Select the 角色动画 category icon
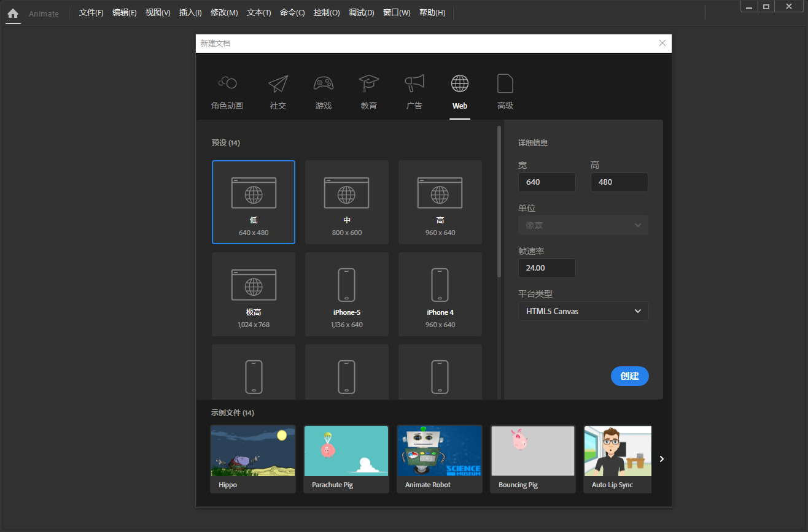This screenshot has width=808, height=532. 227,82
